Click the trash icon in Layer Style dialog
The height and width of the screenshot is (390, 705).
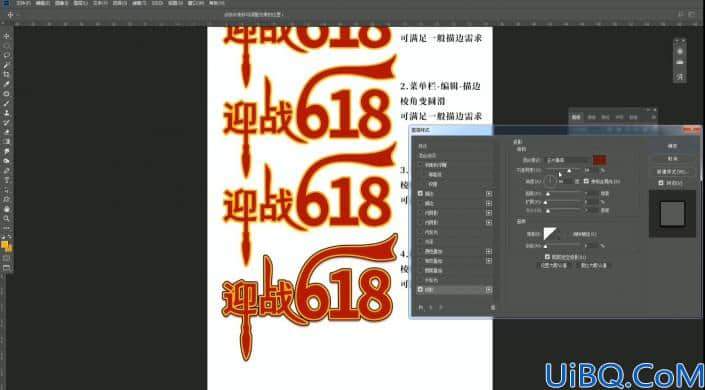tap(493, 307)
